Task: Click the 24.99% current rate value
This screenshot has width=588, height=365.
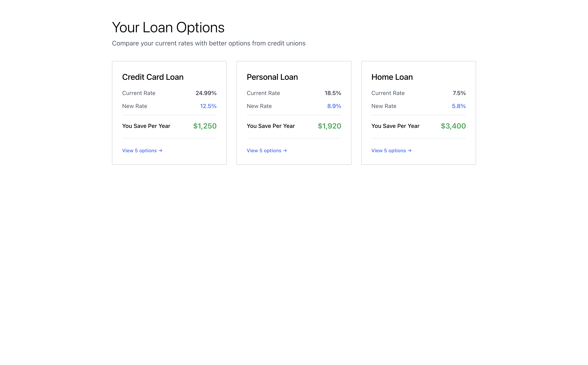Action: coord(206,93)
